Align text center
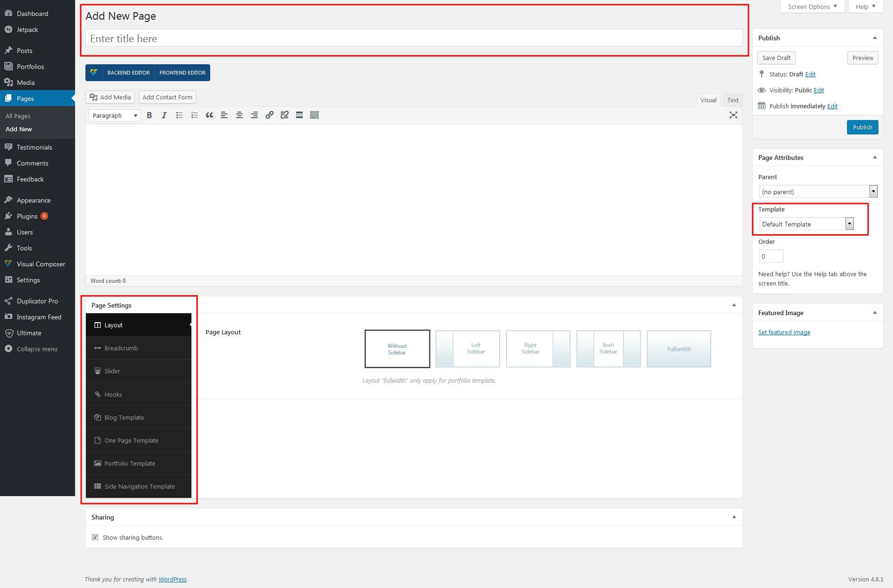The height and width of the screenshot is (588, 893). (239, 115)
